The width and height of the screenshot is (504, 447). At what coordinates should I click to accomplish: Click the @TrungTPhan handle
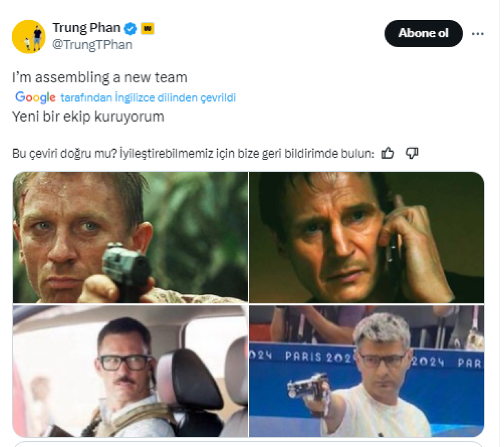[93, 45]
